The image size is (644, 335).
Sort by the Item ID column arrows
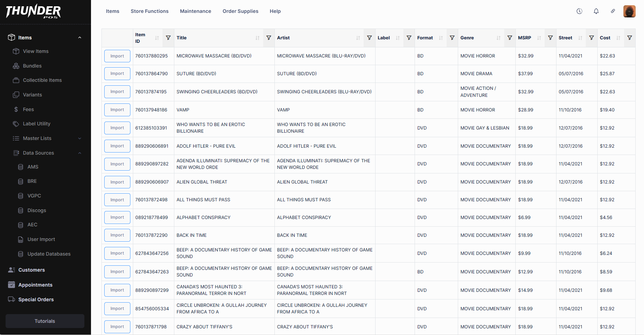tap(157, 38)
